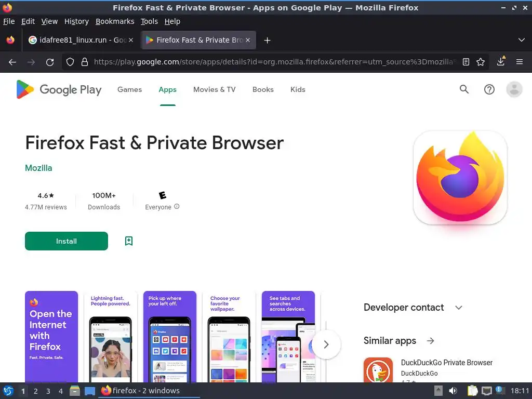532x399 pixels.
Task: Open the 'Choose your favorite wallpaper' screenshot
Action: coord(229,337)
